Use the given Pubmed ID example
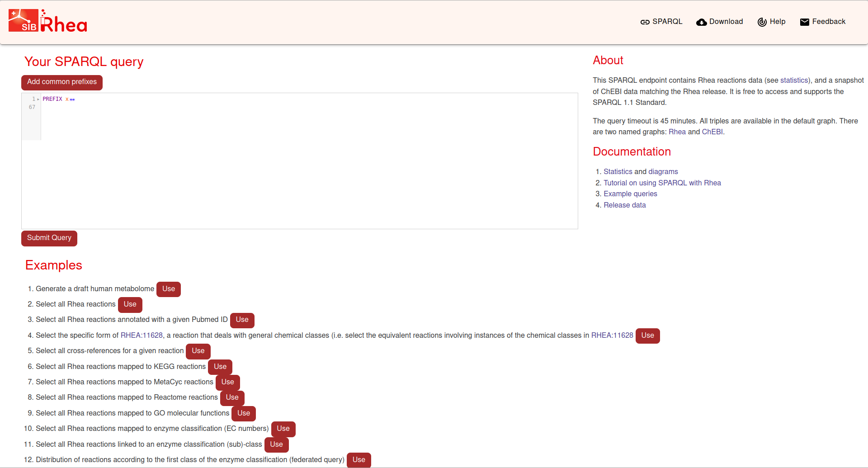Screen dimensions: 868x468 point(242,320)
